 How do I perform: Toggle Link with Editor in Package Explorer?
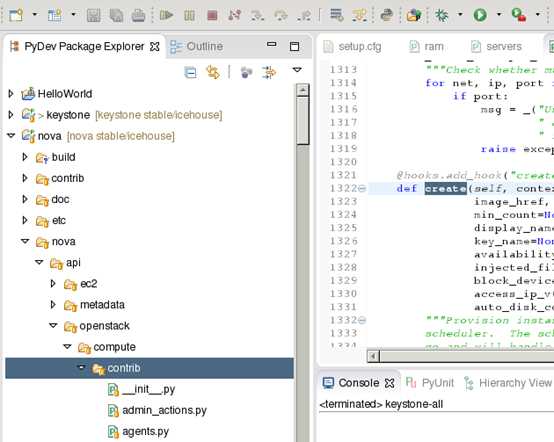(213, 72)
